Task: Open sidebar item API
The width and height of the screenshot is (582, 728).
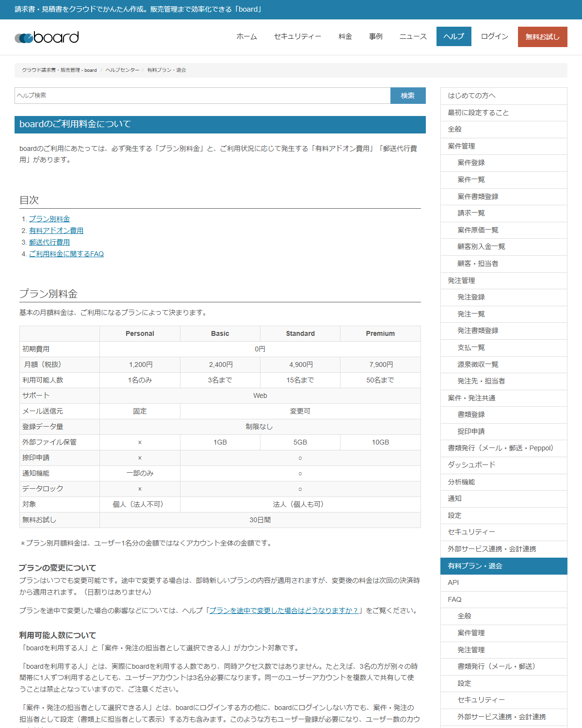Action: coord(503,582)
